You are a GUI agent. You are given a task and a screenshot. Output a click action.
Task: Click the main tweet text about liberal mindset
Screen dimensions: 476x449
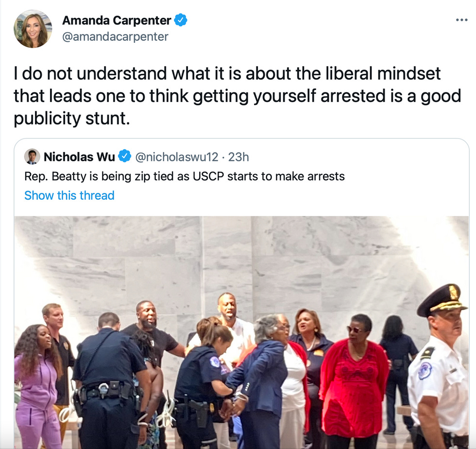238,96
